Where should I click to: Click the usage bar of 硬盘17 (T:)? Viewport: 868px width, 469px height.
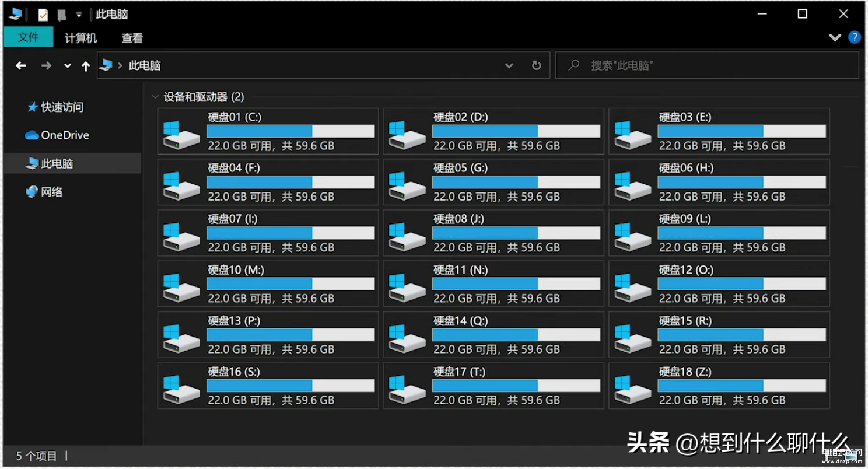click(516, 386)
